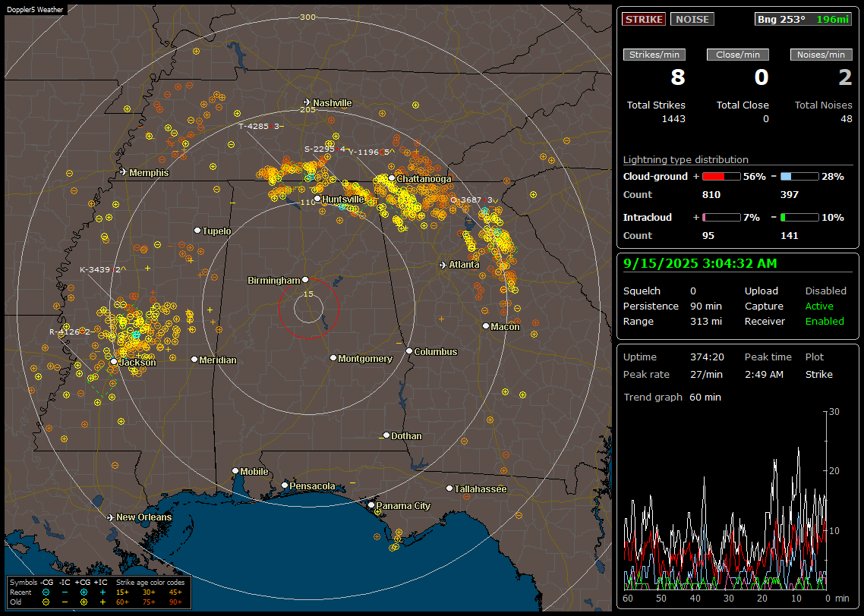Click the Montgomery city marker dot
The width and height of the screenshot is (864, 616).
tap(333, 358)
